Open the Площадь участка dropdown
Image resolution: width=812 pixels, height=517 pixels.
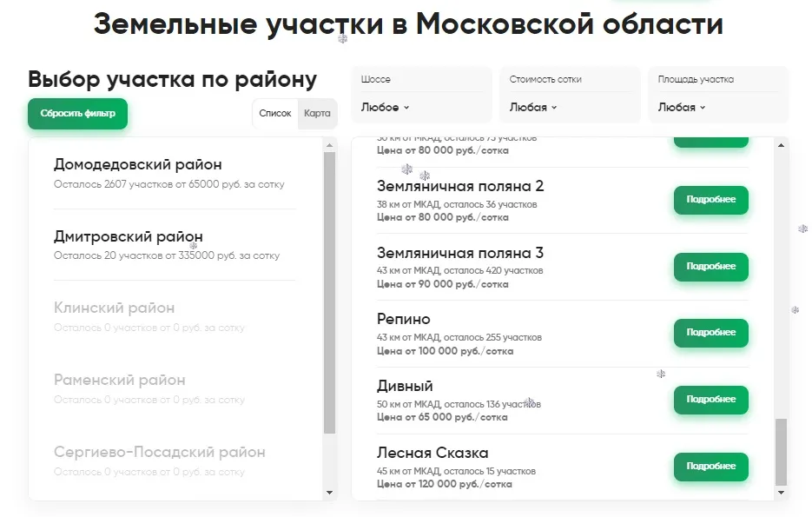coord(682,108)
